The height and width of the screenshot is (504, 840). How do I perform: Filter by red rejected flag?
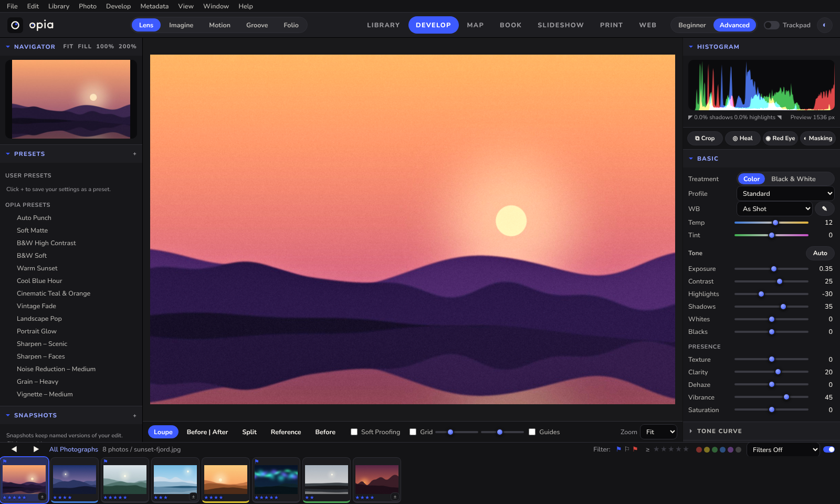pos(635,449)
